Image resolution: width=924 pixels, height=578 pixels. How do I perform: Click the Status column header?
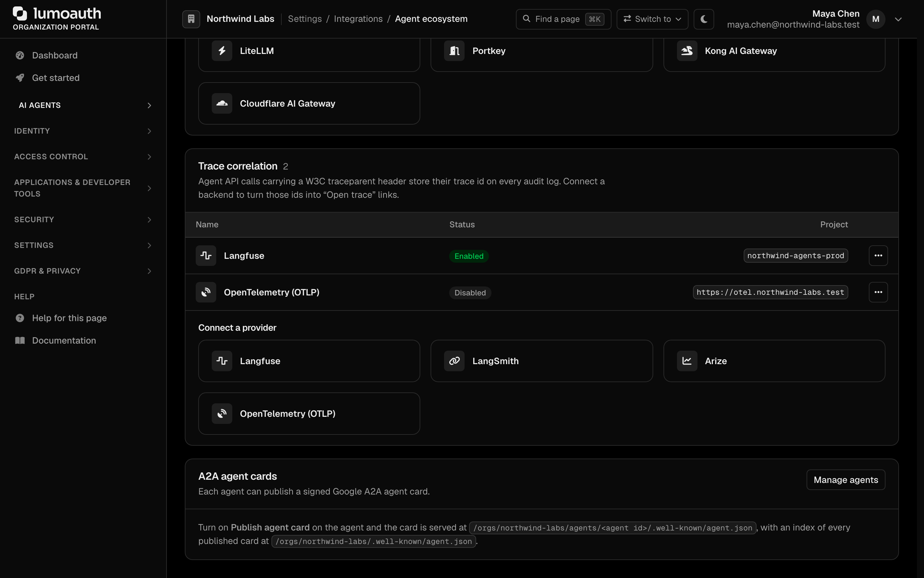click(462, 225)
